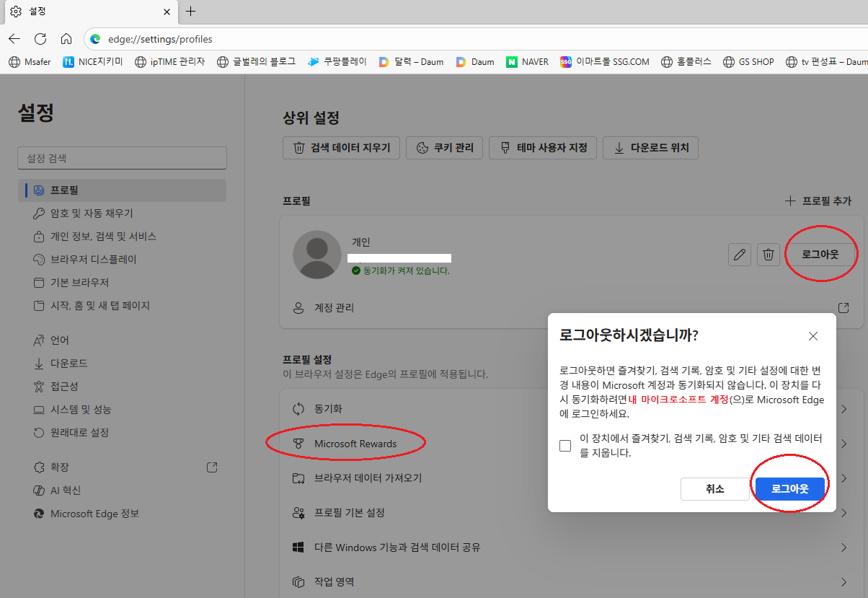Open ipTIME 관리자 bookmark
The image size is (868, 598).
click(x=170, y=62)
